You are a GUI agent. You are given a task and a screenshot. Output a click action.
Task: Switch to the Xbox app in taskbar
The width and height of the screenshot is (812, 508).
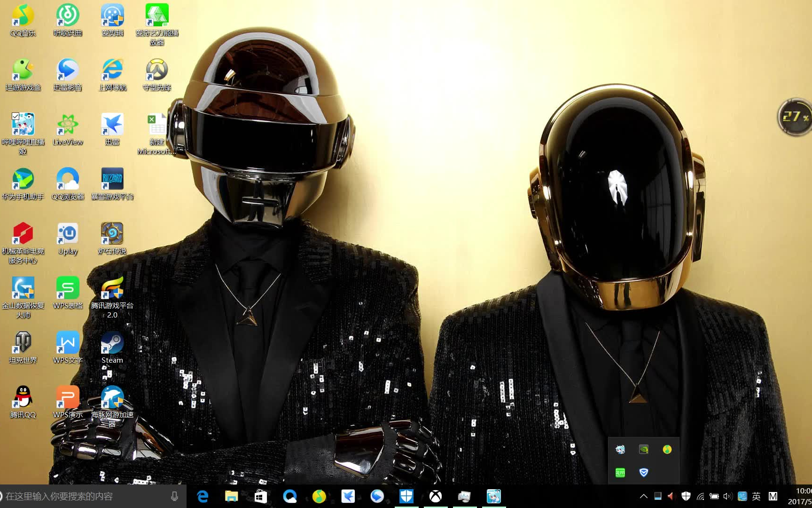436,496
